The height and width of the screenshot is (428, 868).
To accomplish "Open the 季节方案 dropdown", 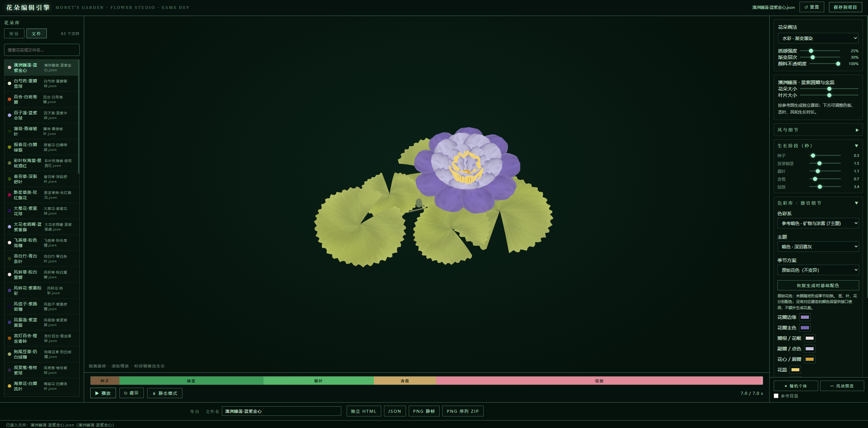I will pyautogui.click(x=818, y=270).
